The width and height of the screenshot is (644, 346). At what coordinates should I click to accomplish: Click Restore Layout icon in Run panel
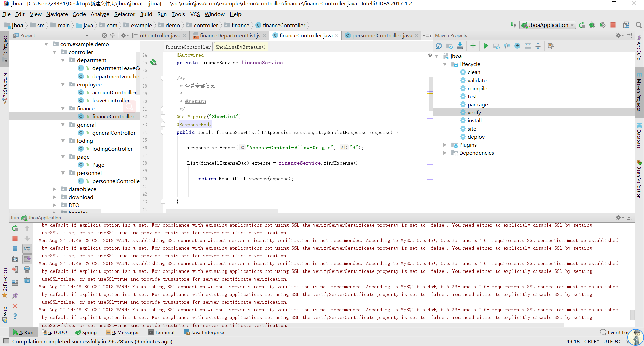(15, 283)
